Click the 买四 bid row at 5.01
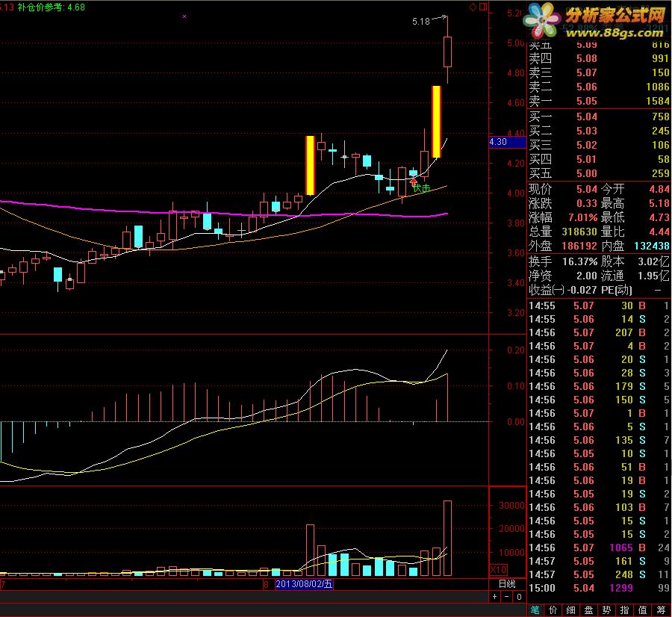The height and width of the screenshot is (617, 672). [599, 159]
